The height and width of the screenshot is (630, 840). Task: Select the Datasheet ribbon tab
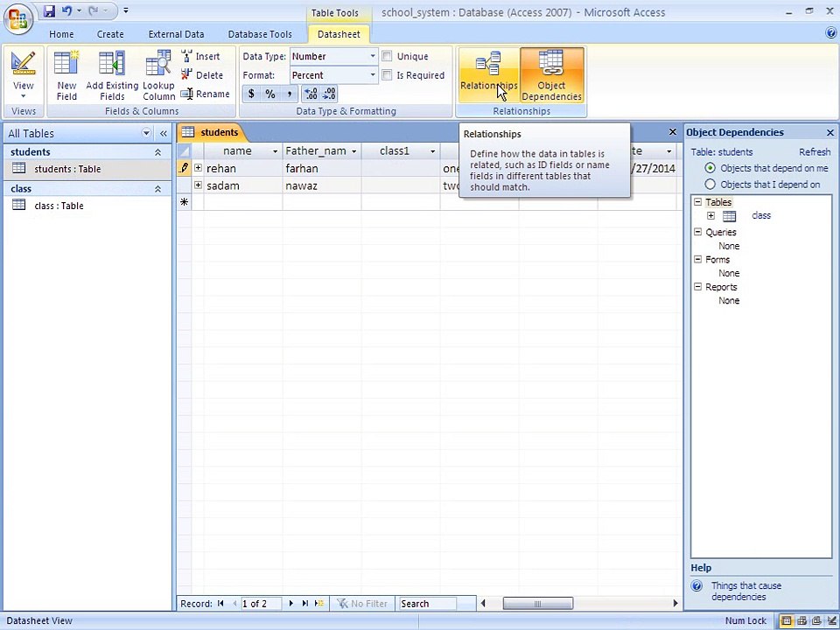point(339,34)
